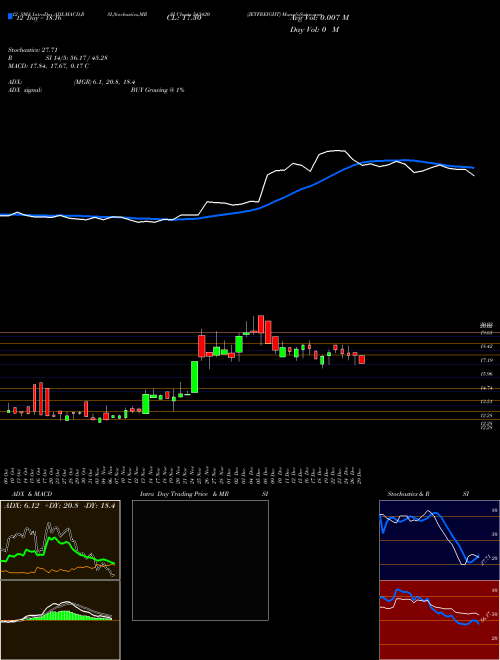500x660 pixels.
Task: Click the 17.19 price axis label
Action: point(486,360)
